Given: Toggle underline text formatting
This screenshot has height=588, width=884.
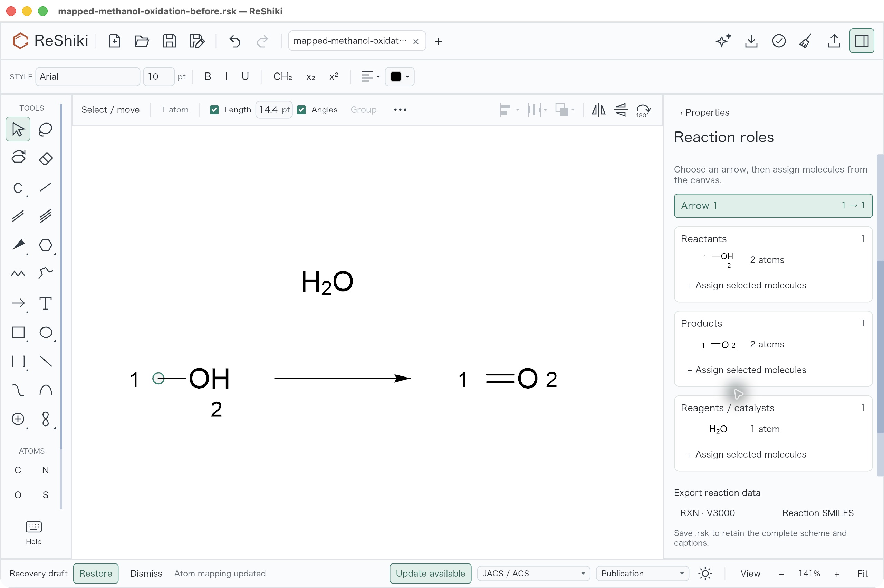Looking at the screenshot, I should 245,77.
